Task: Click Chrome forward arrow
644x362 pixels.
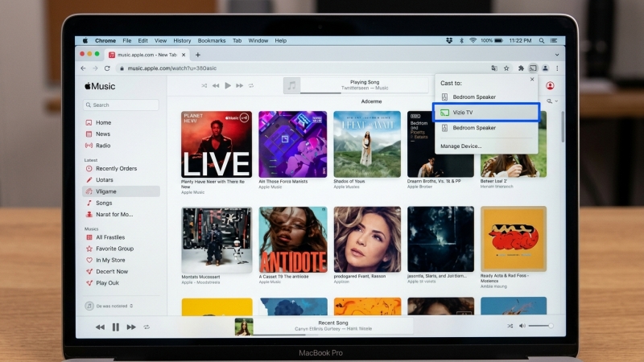Action: pyautogui.click(x=95, y=68)
